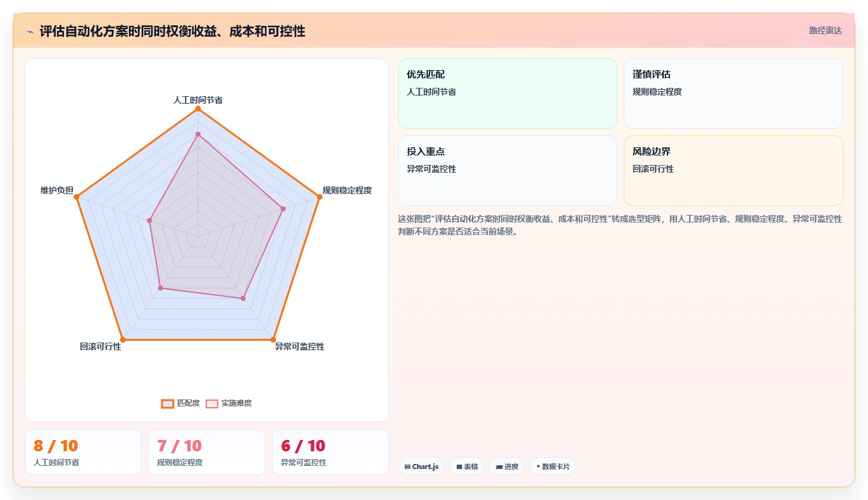The image size is (868, 500).
Task: Click the pink 实施难度 legend swatch
Action: tap(212, 404)
